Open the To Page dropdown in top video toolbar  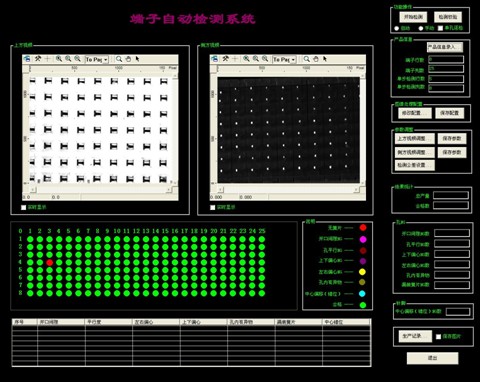(x=97, y=59)
